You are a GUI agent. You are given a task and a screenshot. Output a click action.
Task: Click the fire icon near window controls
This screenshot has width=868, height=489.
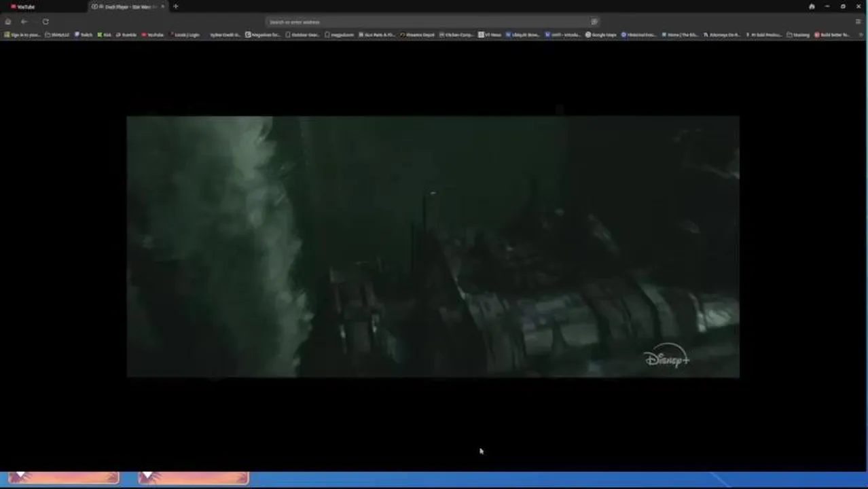click(x=812, y=7)
